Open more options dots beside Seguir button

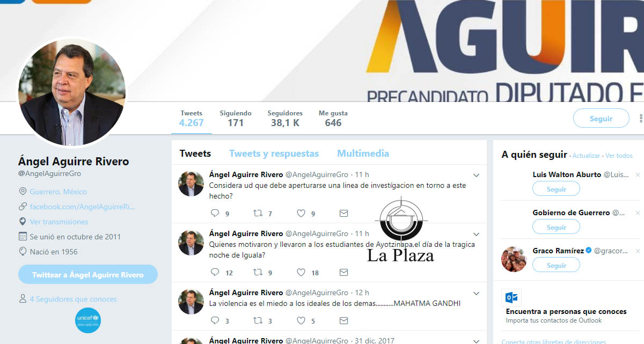(x=641, y=118)
